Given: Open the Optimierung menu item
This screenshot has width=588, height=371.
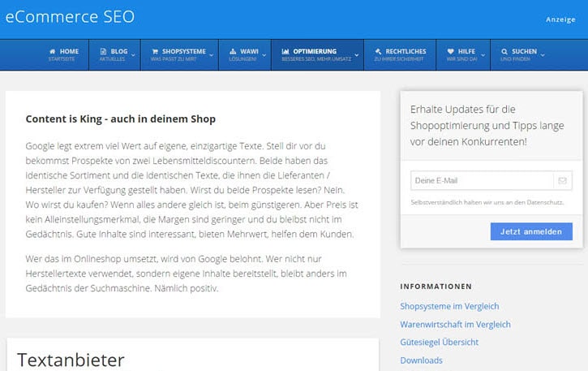Looking at the screenshot, I should 312,54.
